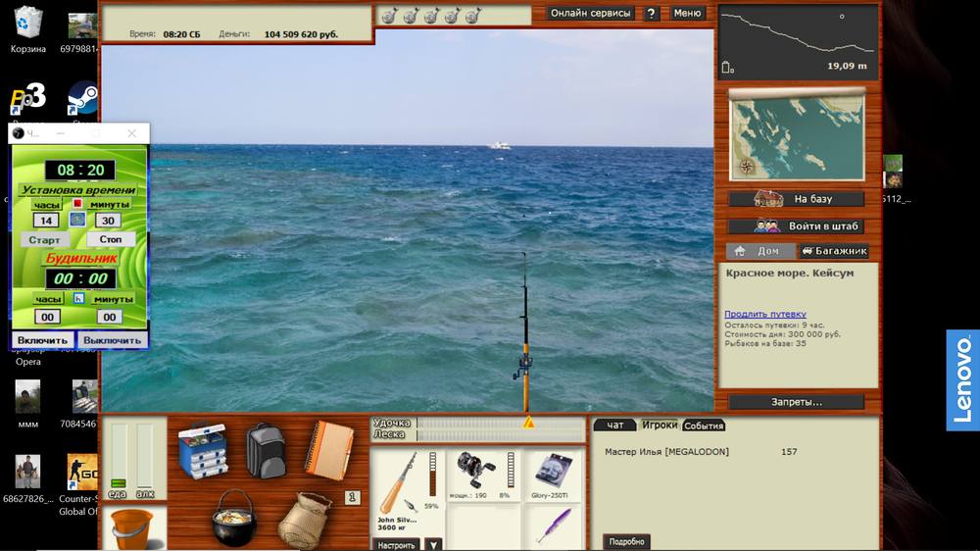Click Старт in the clock widget
Viewport: 980px width, 551px height.
point(44,239)
